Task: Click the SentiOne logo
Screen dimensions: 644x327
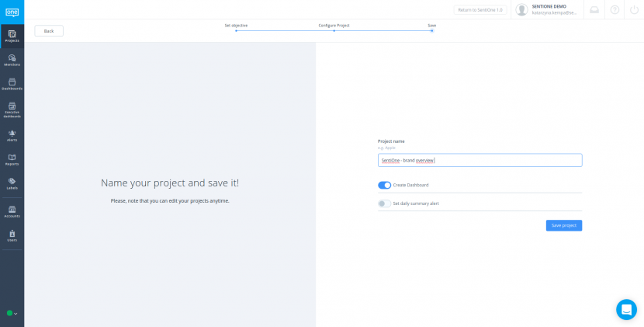Action: tap(12, 10)
